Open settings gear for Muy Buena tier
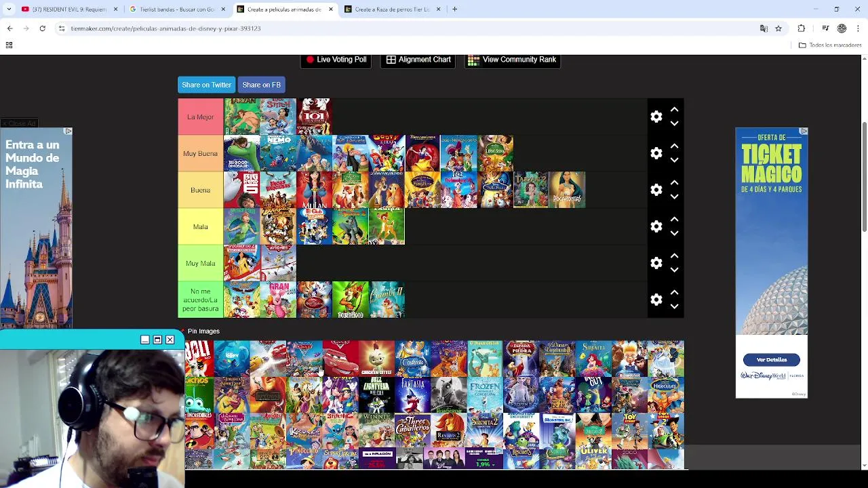The image size is (868, 488). point(656,153)
